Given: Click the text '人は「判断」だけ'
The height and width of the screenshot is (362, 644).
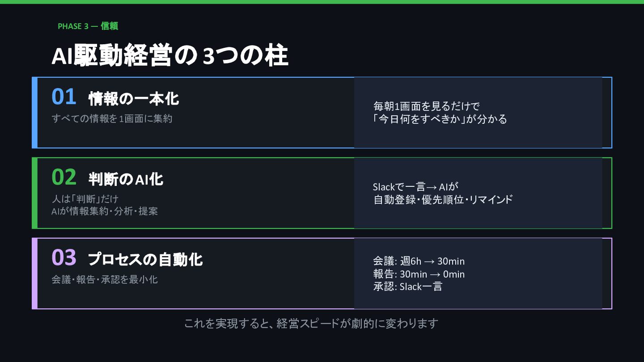Looking at the screenshot, I should coord(85,199).
